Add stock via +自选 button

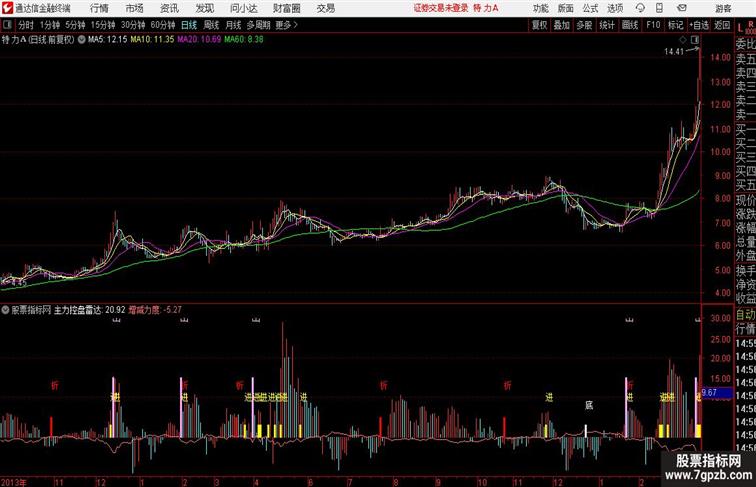[x=699, y=25]
